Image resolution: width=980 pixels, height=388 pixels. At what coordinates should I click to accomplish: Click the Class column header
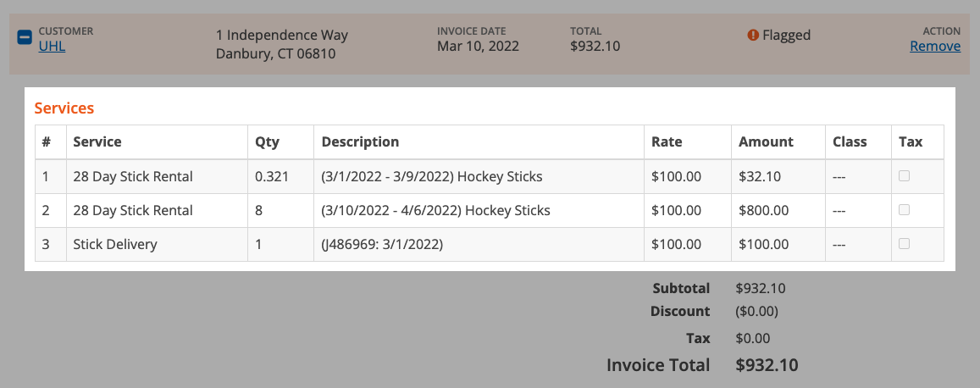(850, 141)
